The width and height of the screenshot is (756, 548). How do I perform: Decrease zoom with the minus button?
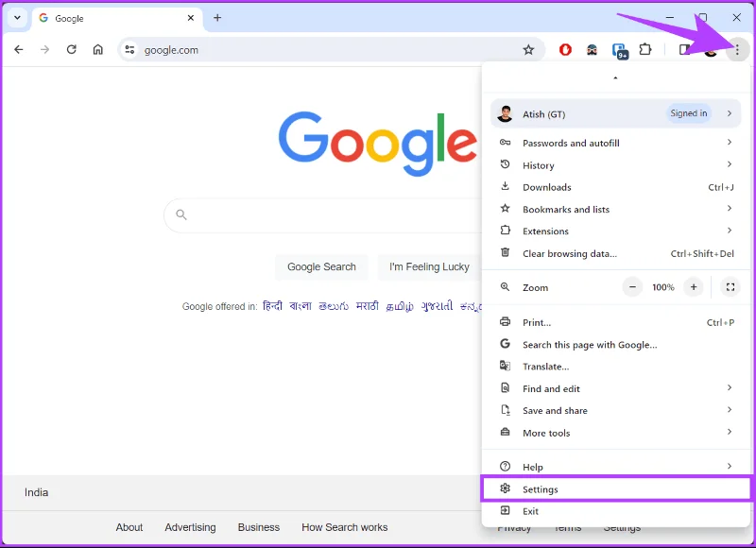tap(632, 287)
